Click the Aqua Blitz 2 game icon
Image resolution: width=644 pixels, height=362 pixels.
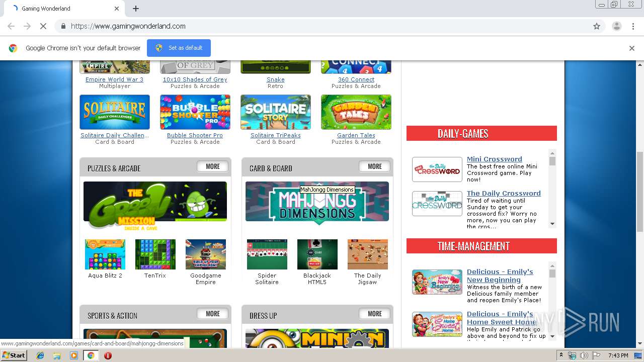coord(105,254)
